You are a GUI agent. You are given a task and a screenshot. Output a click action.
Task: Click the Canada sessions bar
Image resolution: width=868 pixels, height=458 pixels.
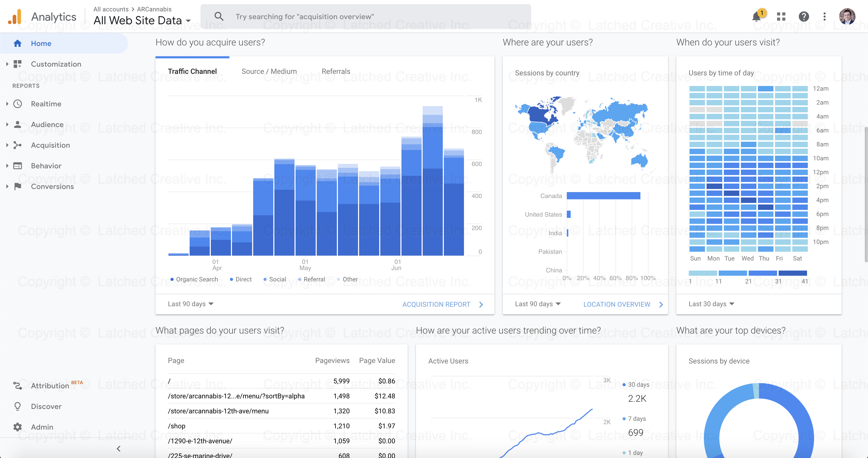coord(603,196)
